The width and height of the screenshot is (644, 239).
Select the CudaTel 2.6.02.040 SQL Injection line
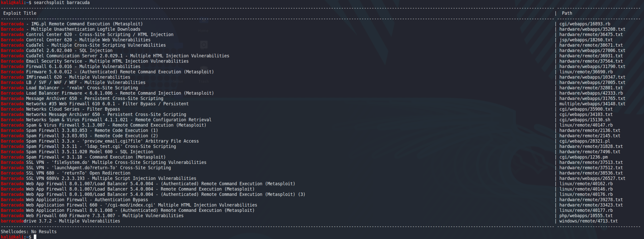click(x=57, y=51)
